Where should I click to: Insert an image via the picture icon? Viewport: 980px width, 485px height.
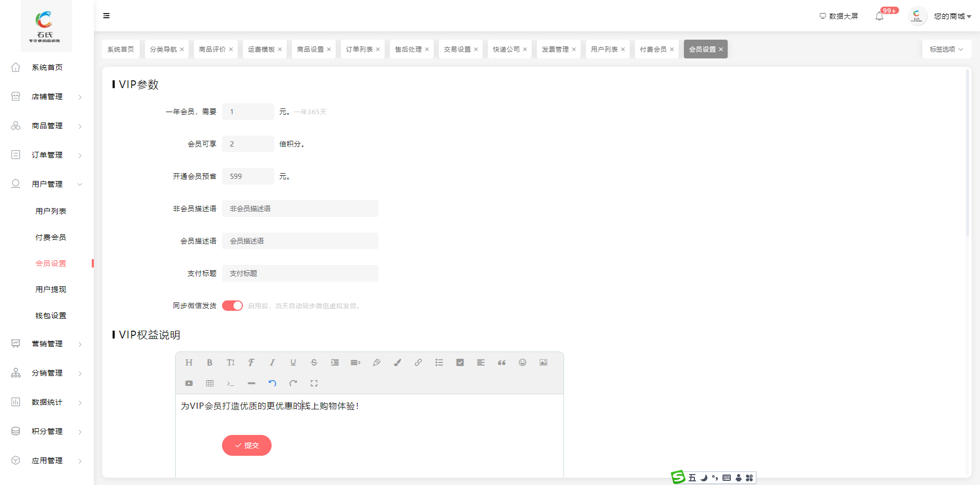click(x=543, y=362)
